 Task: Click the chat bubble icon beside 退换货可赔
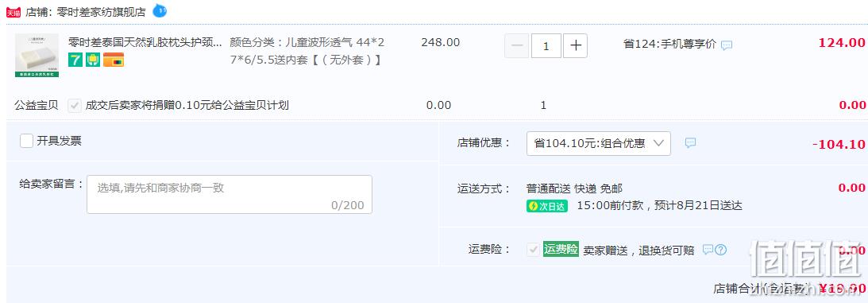click(708, 250)
